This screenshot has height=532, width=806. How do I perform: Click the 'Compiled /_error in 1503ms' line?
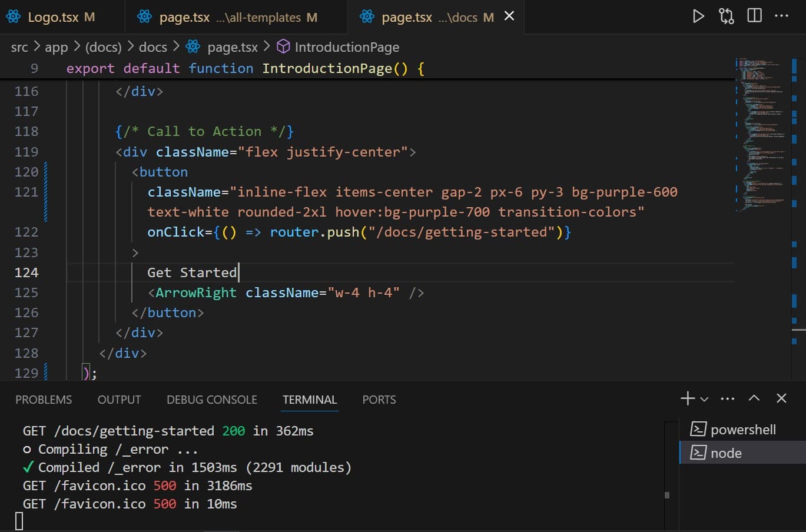tap(187, 468)
